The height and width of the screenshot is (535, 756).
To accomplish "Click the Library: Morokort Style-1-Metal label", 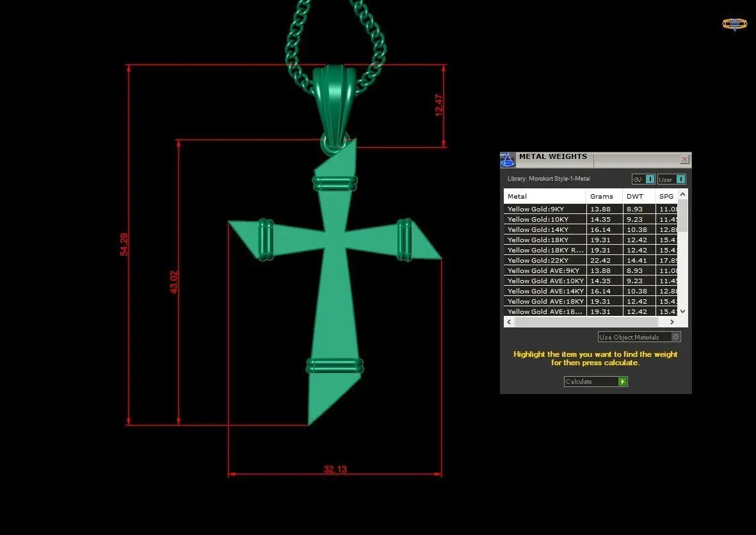I will coord(549,179).
